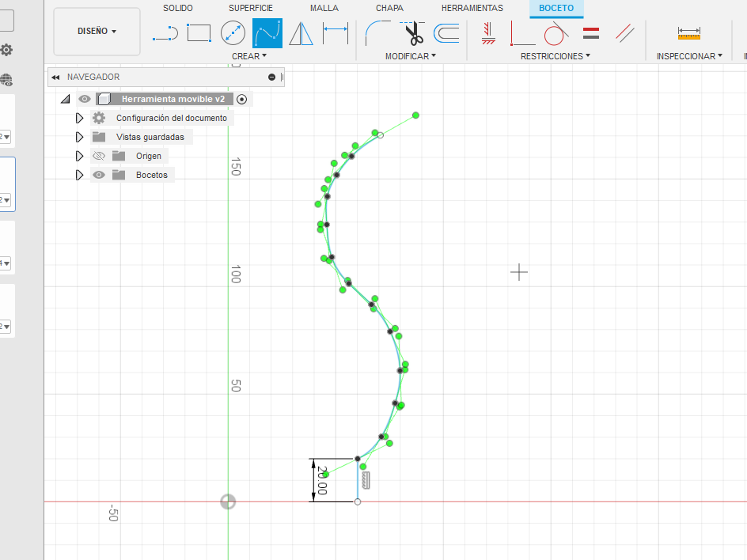The image size is (747, 560).
Task: Select the Fillet (Empalme) tool
Action: pos(377,33)
